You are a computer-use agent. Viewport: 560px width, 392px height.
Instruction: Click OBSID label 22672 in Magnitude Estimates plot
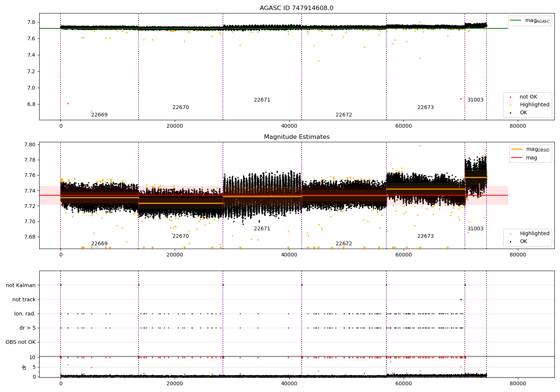pyautogui.click(x=344, y=244)
